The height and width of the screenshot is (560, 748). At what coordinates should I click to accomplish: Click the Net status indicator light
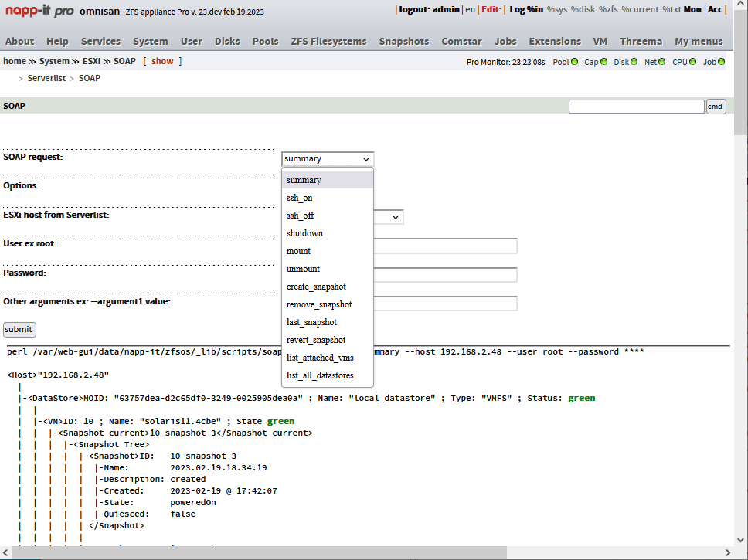click(661, 62)
